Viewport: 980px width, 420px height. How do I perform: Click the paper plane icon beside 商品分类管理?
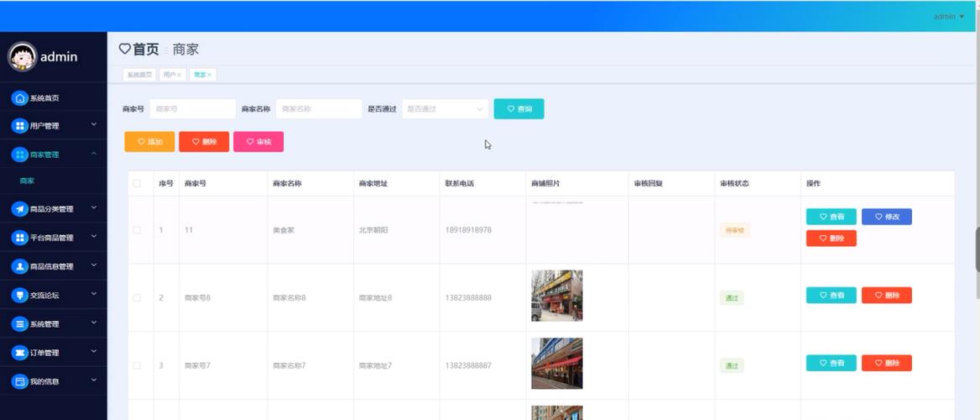point(20,209)
